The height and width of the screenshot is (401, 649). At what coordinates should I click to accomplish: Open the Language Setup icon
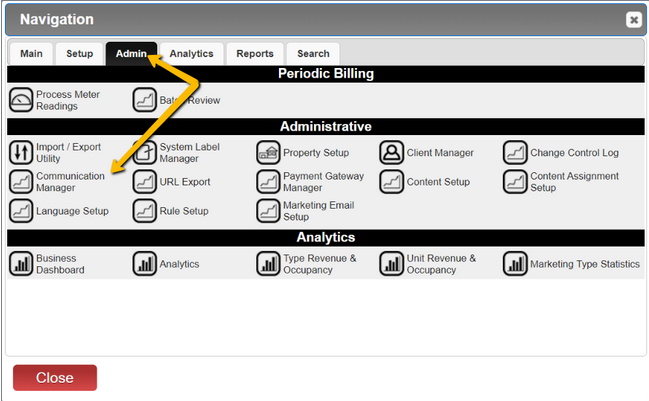(x=21, y=211)
